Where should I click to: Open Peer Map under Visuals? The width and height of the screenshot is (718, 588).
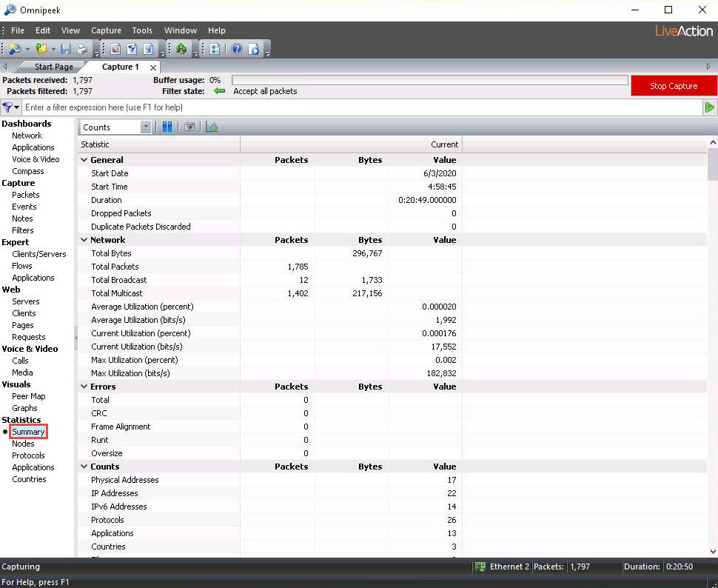pos(28,396)
